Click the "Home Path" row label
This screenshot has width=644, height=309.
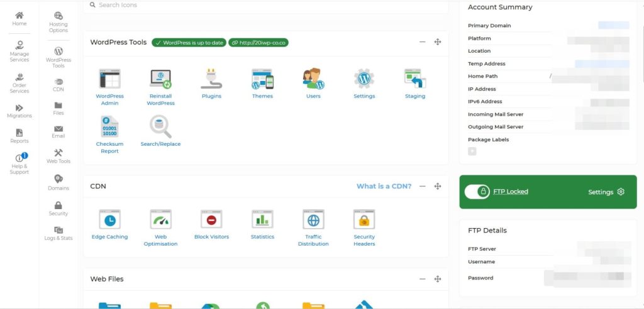pos(482,76)
